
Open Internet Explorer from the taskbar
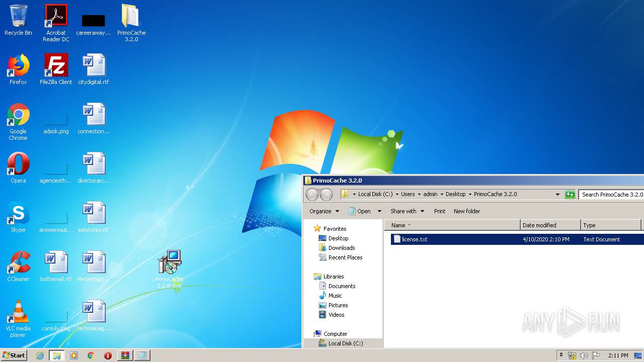pyautogui.click(x=40, y=355)
